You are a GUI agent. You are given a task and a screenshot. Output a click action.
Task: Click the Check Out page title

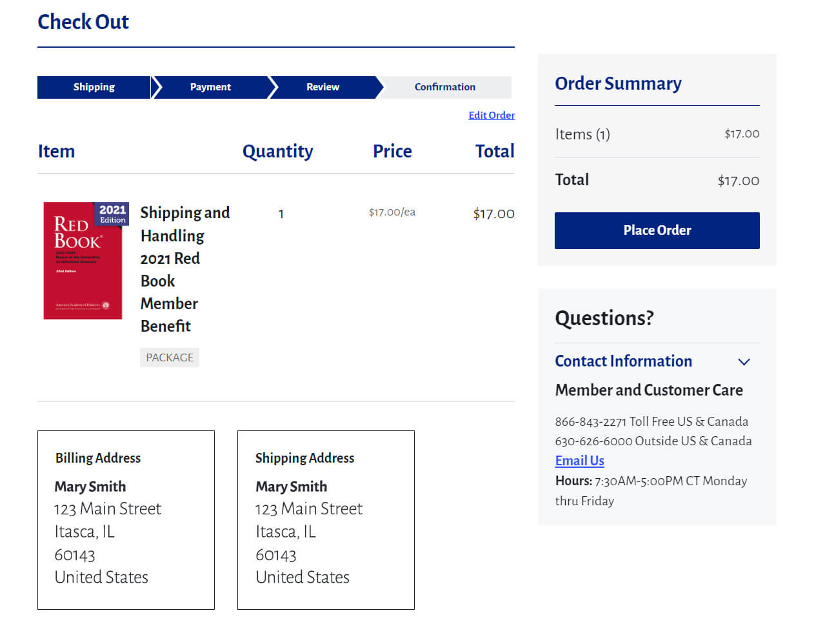83,22
